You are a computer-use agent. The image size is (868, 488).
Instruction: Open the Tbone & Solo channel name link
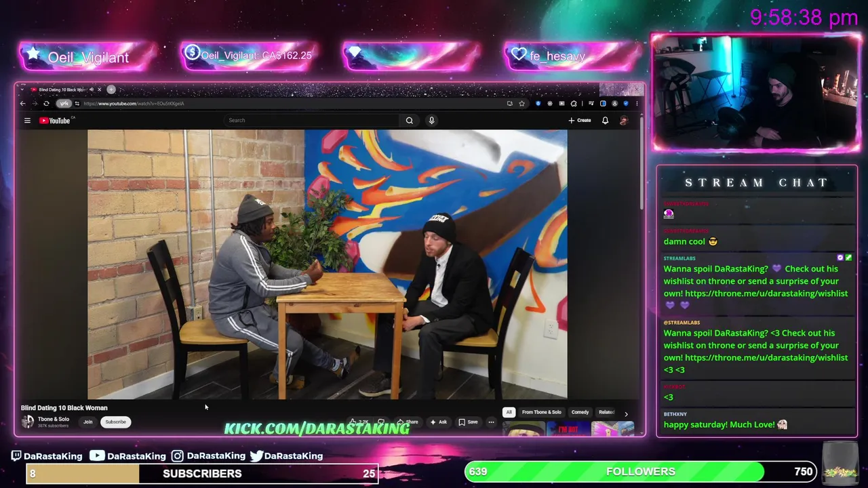pos(54,419)
